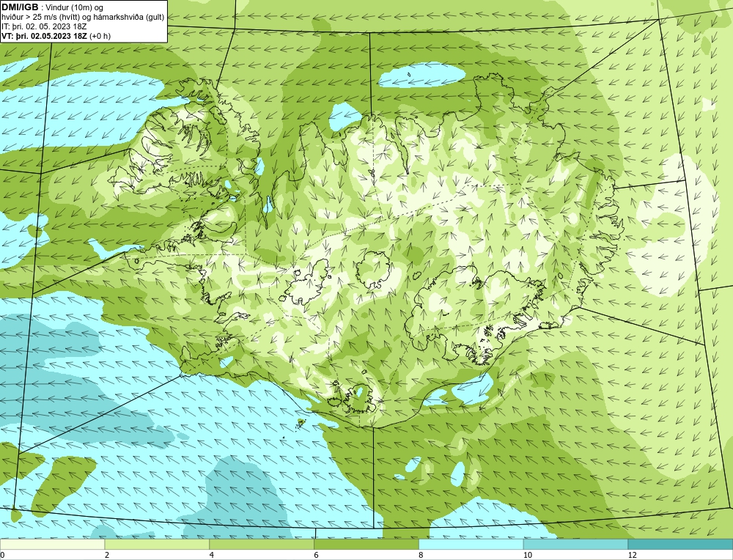733x560 pixels.
Task: Click the legend scale label '10'
Action: click(x=527, y=555)
